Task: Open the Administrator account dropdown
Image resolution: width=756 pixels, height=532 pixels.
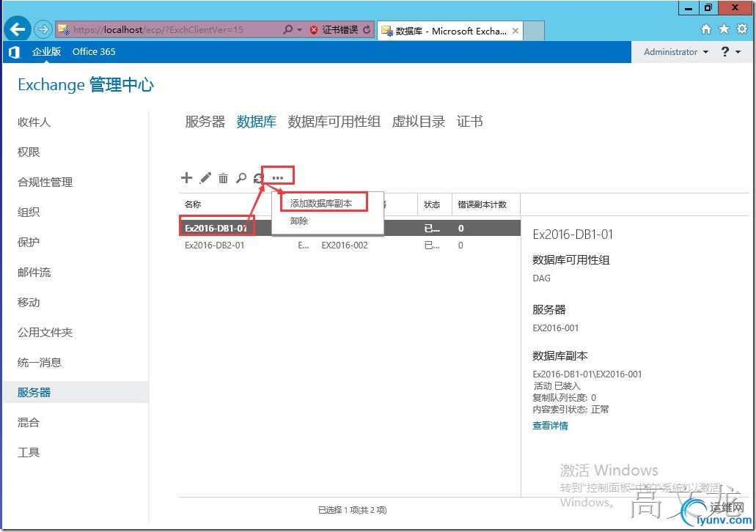Action: [x=676, y=51]
